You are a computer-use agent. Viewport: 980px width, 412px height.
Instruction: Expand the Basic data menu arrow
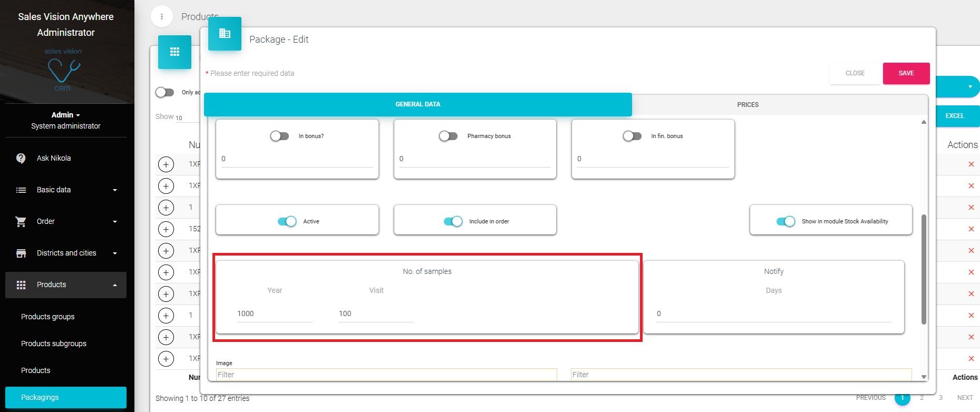click(x=115, y=190)
